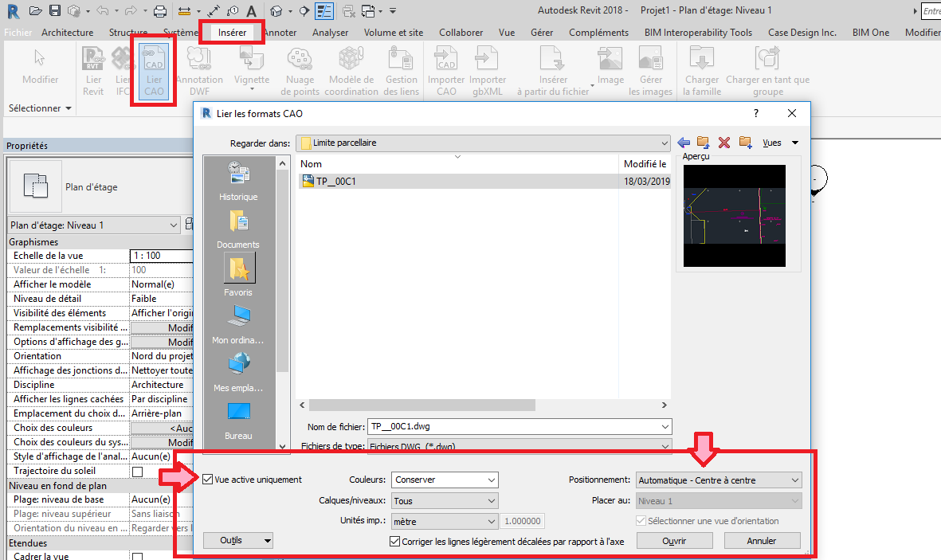Open Favoris in the dialog places sidebar
941x560 pixels.
[238, 276]
